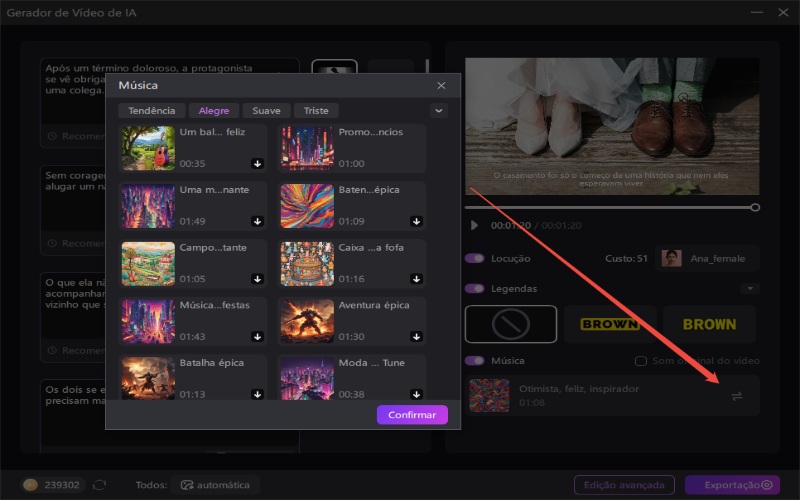This screenshot has width=800, height=500.
Task: Click the "Promo...ncios" 01:00 duration
Action: 352,164
